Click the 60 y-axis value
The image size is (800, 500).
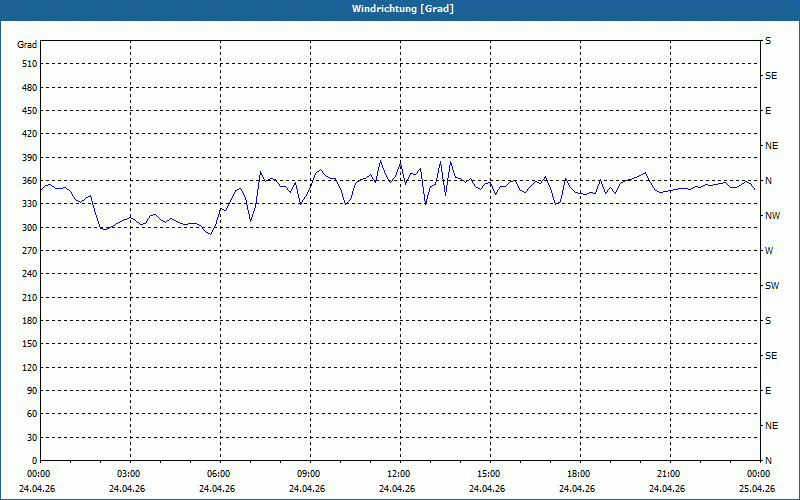point(32,414)
